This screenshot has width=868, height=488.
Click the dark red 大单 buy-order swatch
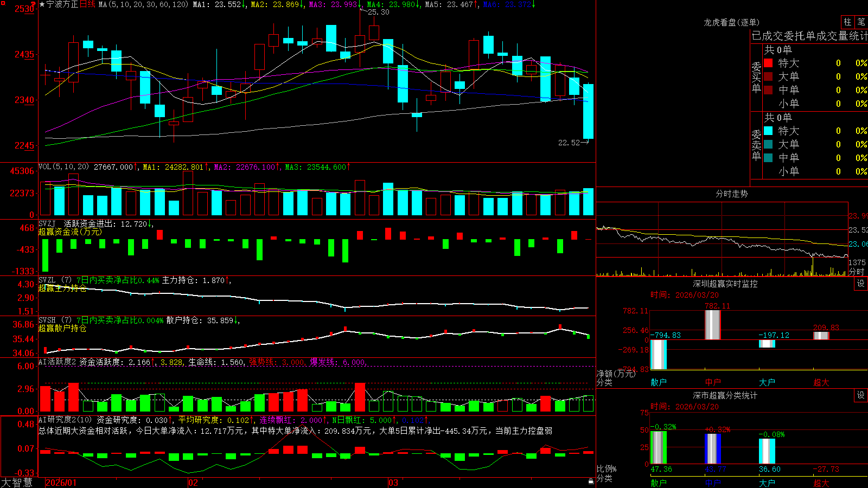768,76
